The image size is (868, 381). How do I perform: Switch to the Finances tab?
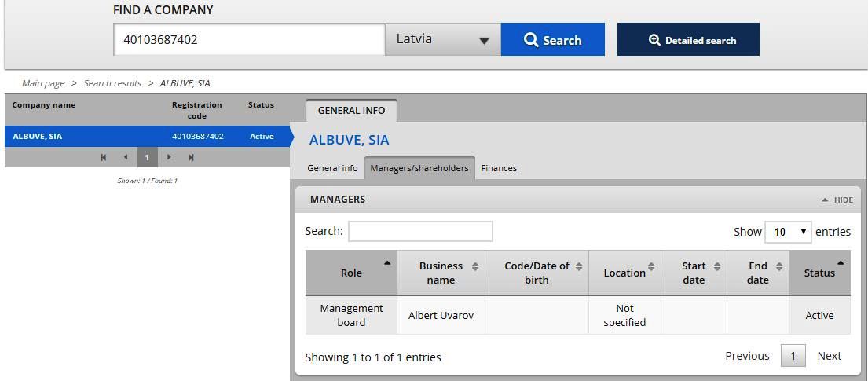point(499,168)
